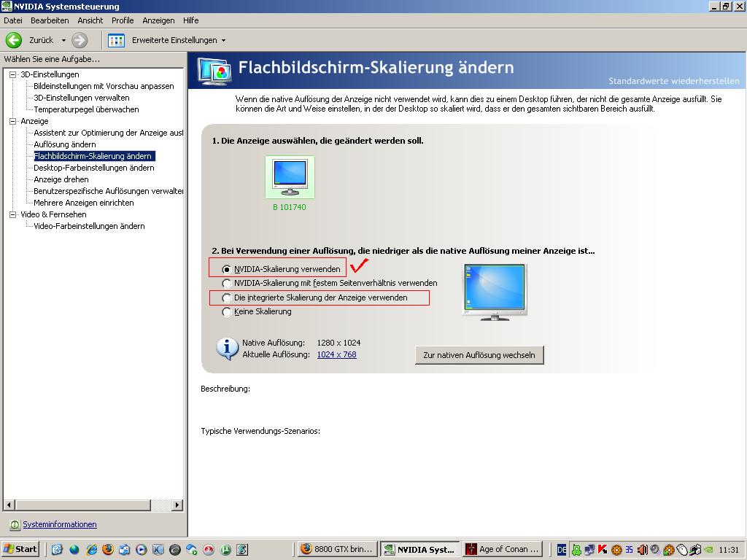
Task: Open the Hilfe menu
Action: tap(190, 20)
